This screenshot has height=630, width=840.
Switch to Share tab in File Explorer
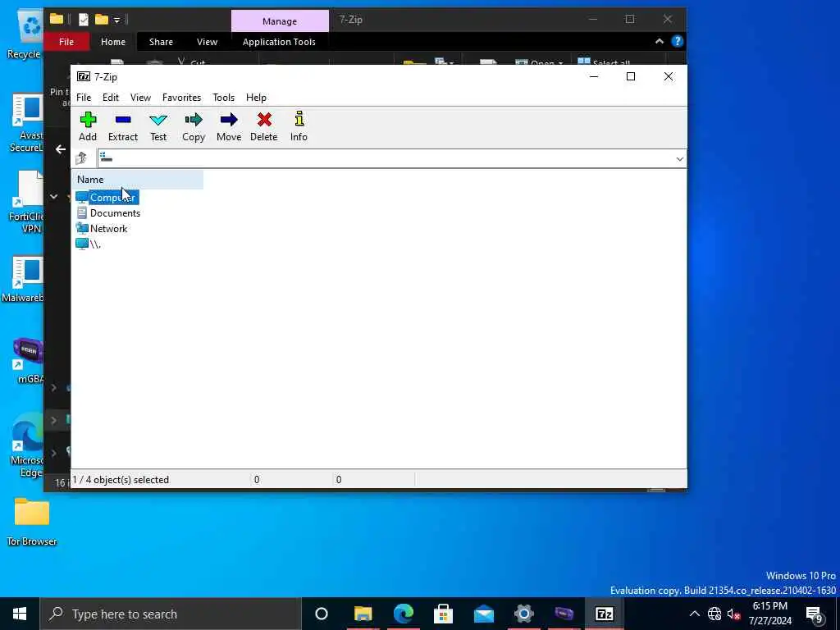click(161, 42)
